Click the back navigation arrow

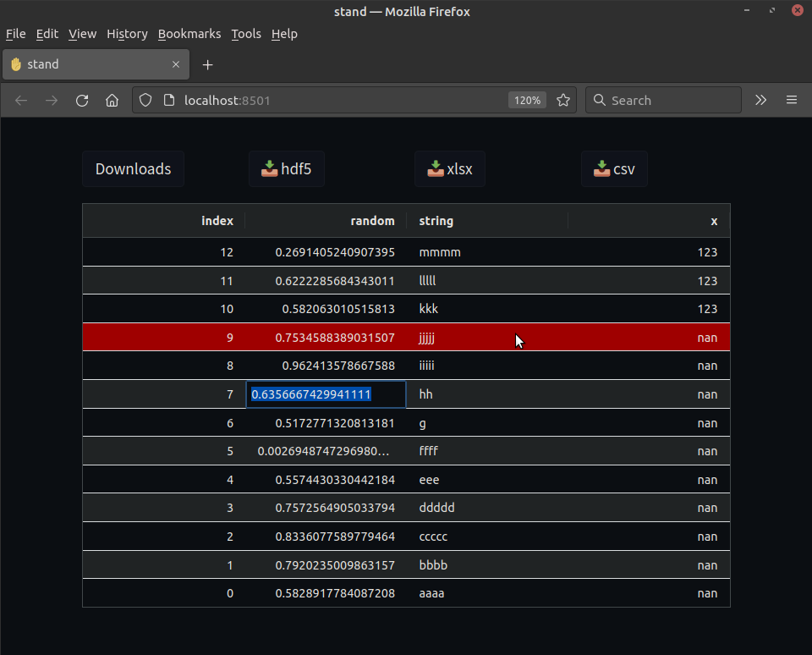tap(21, 101)
